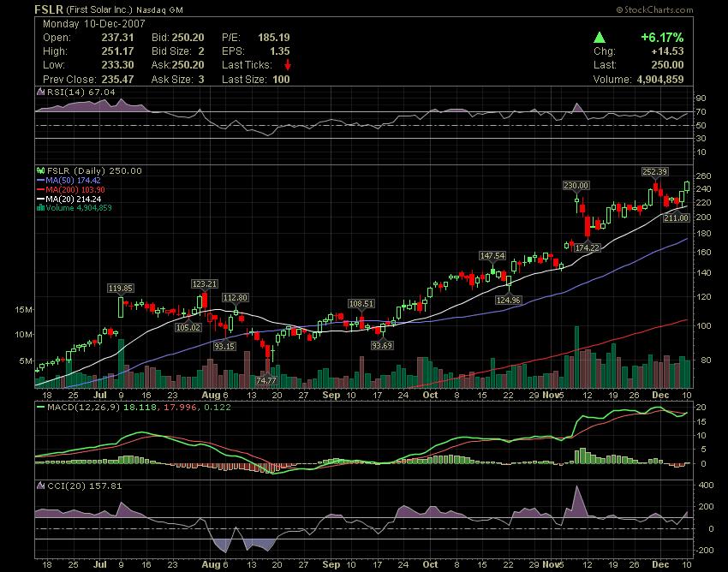
Task: Click the -200 label on CCI axis
Action: [x=705, y=551]
